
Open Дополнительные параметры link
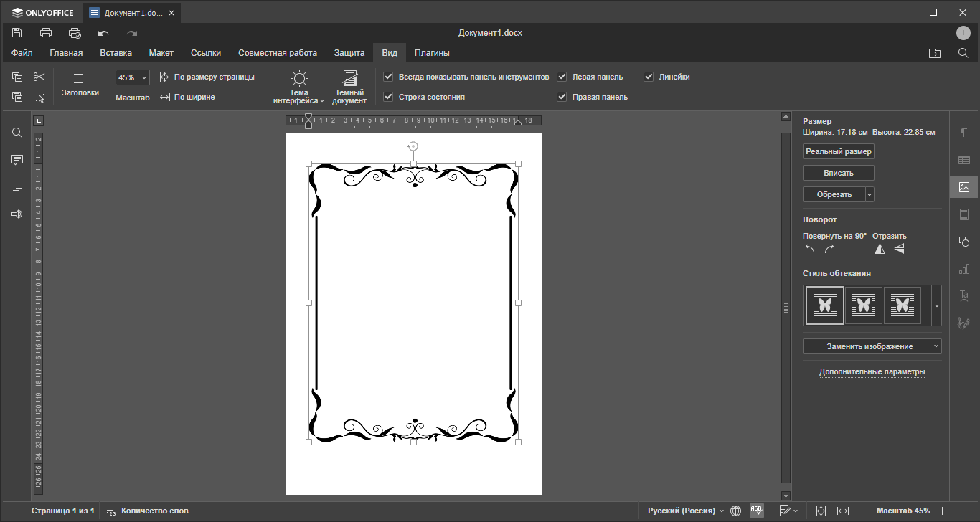point(872,371)
